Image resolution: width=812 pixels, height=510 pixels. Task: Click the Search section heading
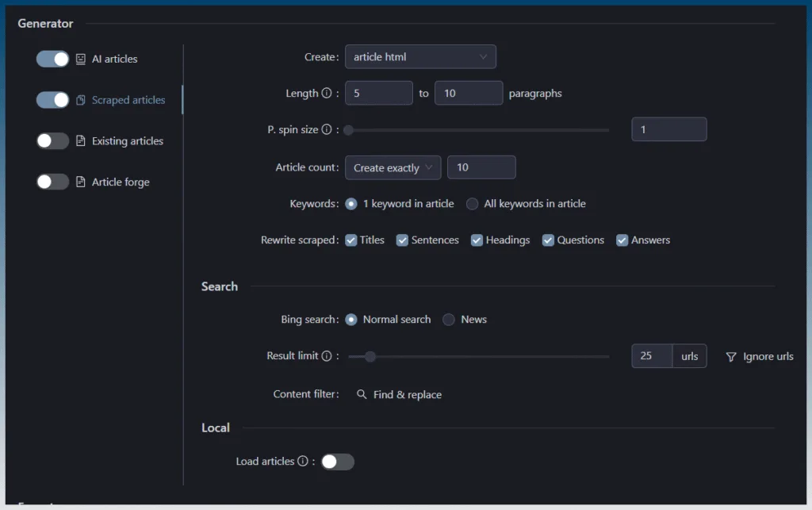[x=220, y=286]
